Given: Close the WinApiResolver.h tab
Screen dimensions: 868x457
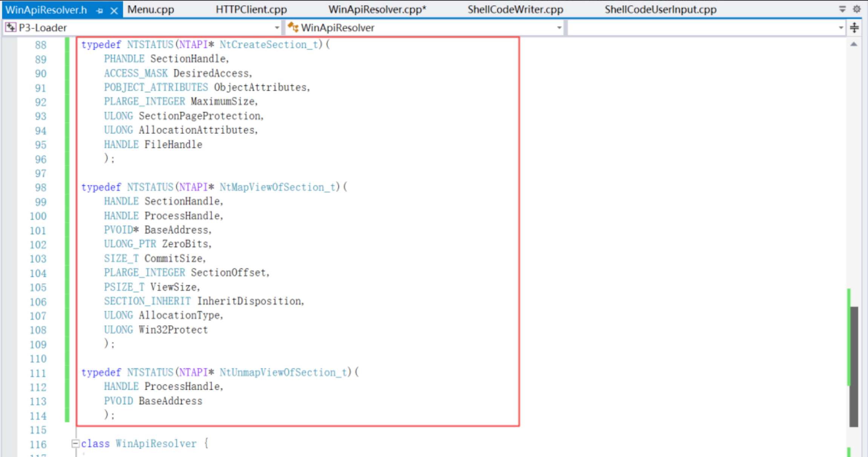Looking at the screenshot, I should [114, 11].
